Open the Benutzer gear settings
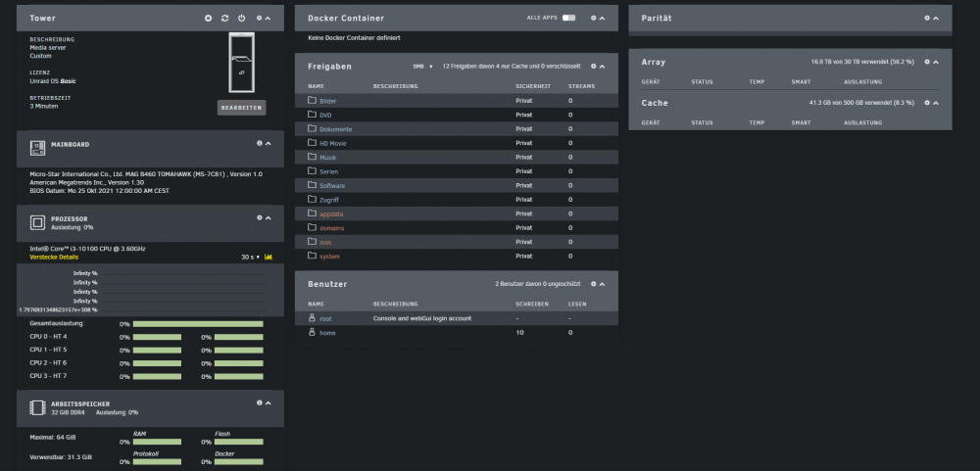 pyautogui.click(x=594, y=284)
